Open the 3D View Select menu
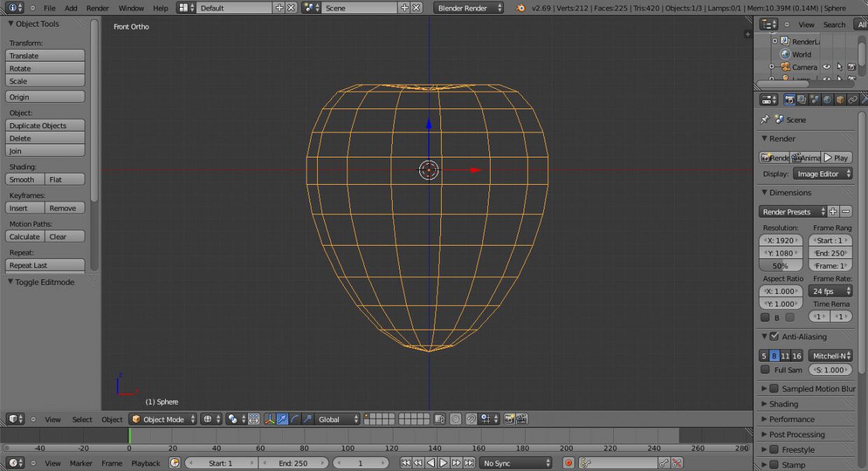 pos(82,419)
